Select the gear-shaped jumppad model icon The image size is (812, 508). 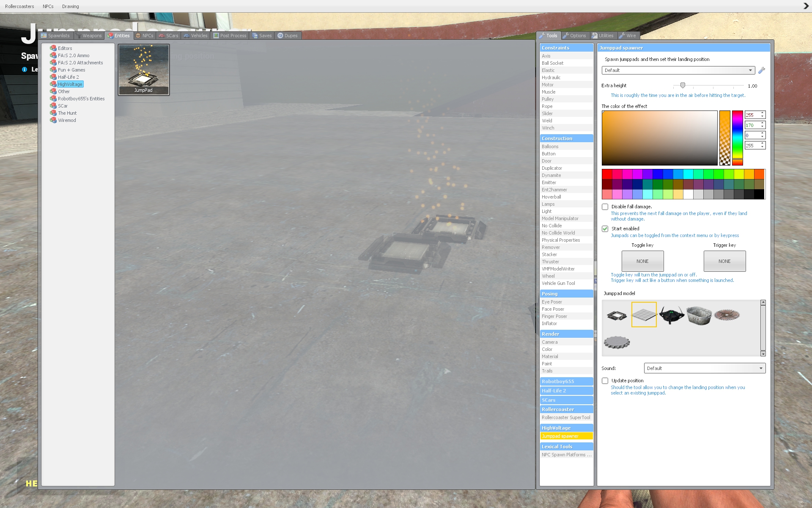[x=617, y=342]
